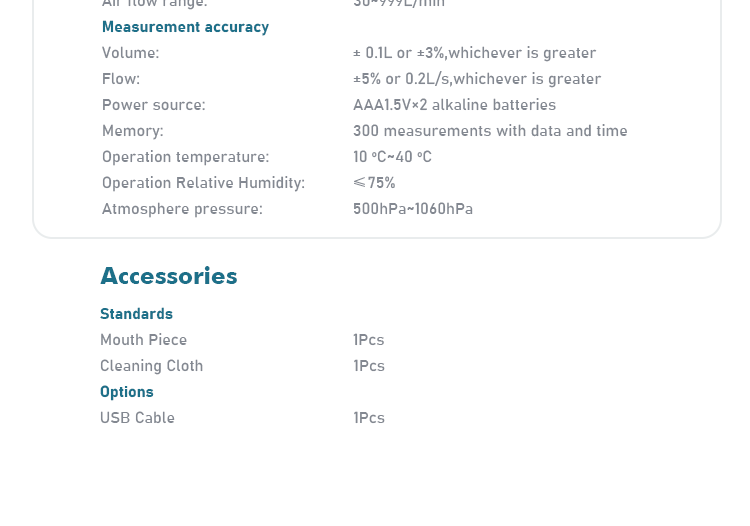Click the Measurement accuracy heading
The width and height of the screenshot is (750, 526).
[x=185, y=27]
